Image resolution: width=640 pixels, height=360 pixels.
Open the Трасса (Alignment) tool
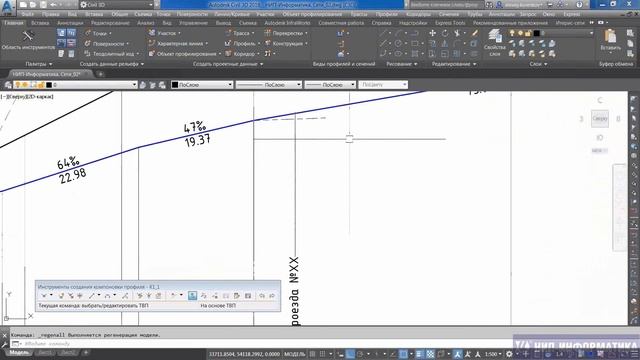tap(240, 33)
